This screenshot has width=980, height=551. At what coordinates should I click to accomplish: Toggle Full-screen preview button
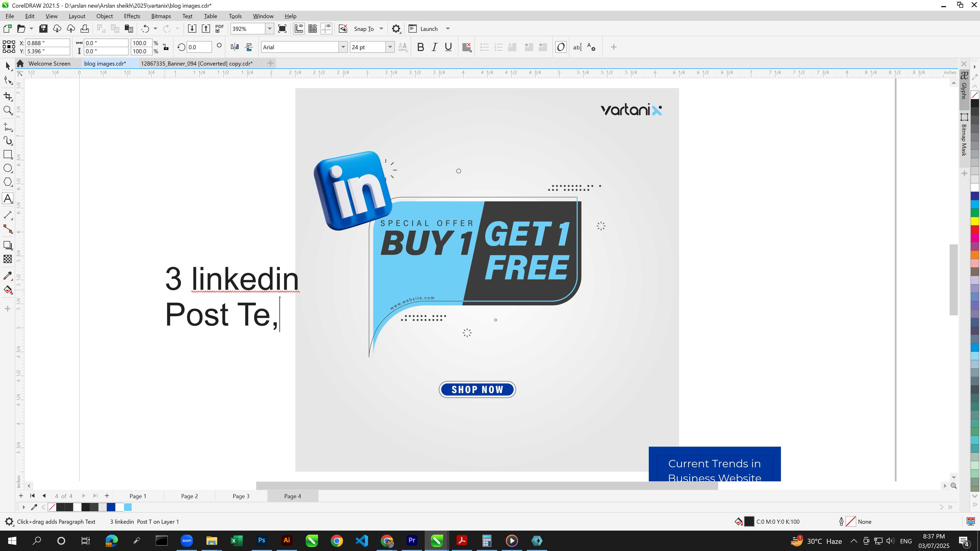tap(282, 29)
